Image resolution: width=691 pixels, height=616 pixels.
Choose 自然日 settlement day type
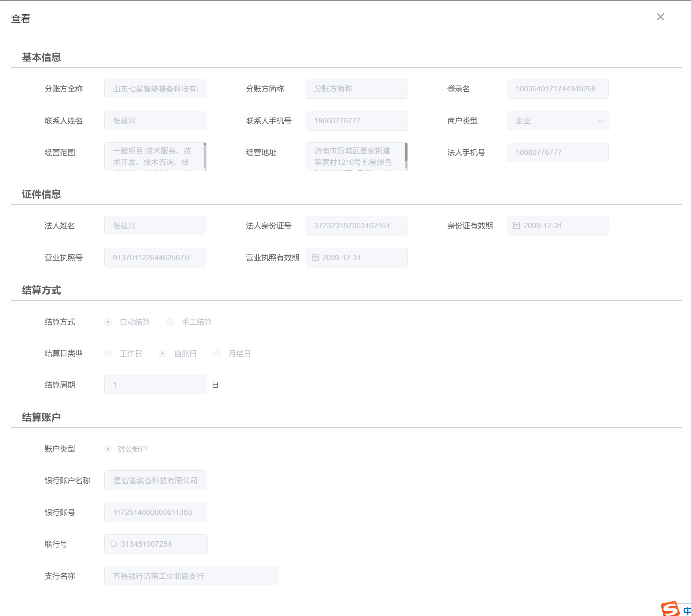(163, 354)
